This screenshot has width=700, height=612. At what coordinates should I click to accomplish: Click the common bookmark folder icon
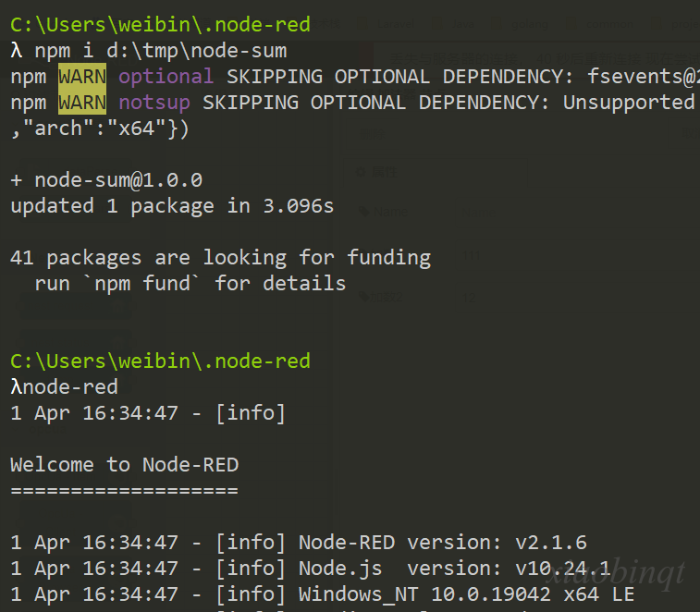point(571,24)
